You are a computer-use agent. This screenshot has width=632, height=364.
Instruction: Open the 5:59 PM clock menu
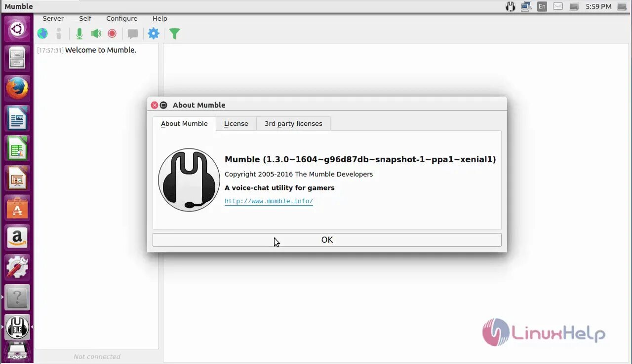point(598,6)
